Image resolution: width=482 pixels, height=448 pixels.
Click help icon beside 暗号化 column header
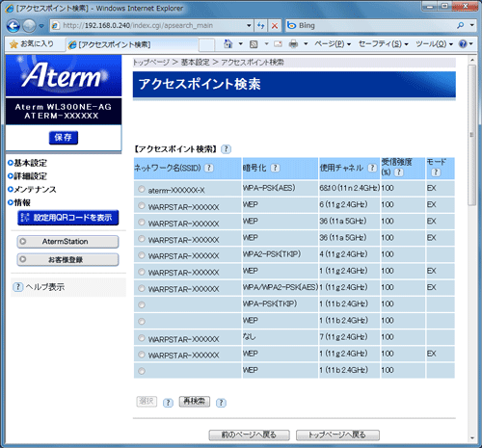(x=276, y=168)
